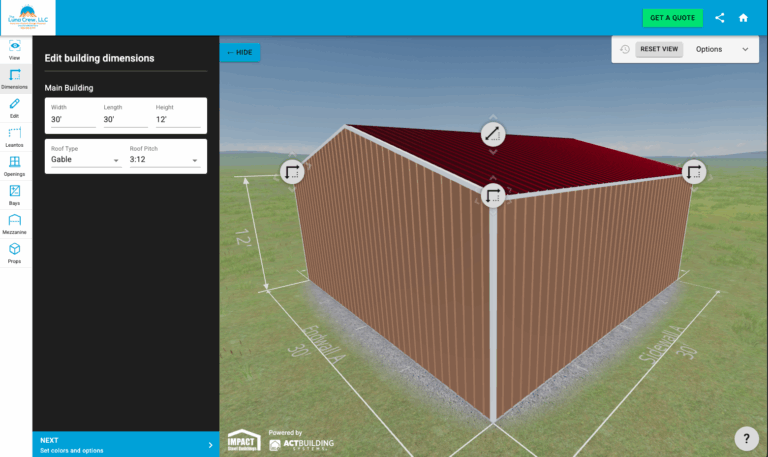Open the View sidebar panel
The width and height of the screenshot is (768, 457).
pyautogui.click(x=15, y=49)
